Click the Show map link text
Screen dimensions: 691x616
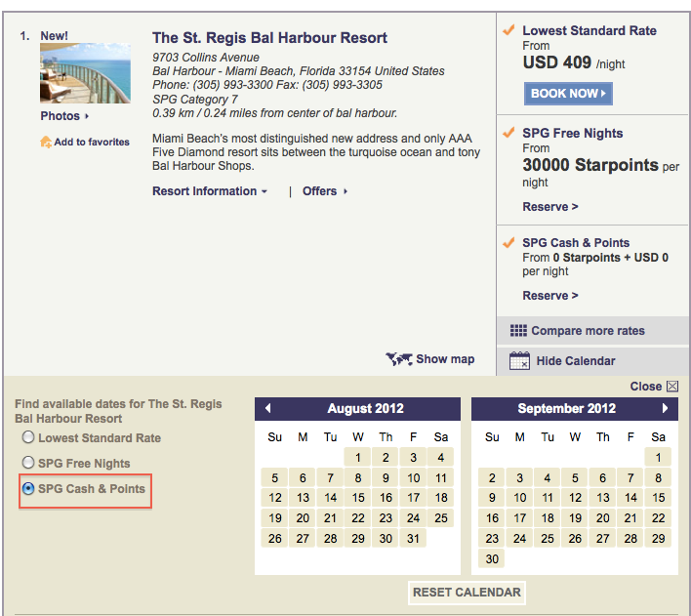(x=445, y=359)
